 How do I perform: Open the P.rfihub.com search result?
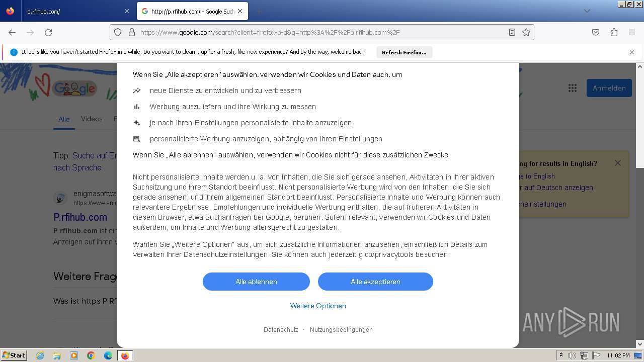coord(80,217)
